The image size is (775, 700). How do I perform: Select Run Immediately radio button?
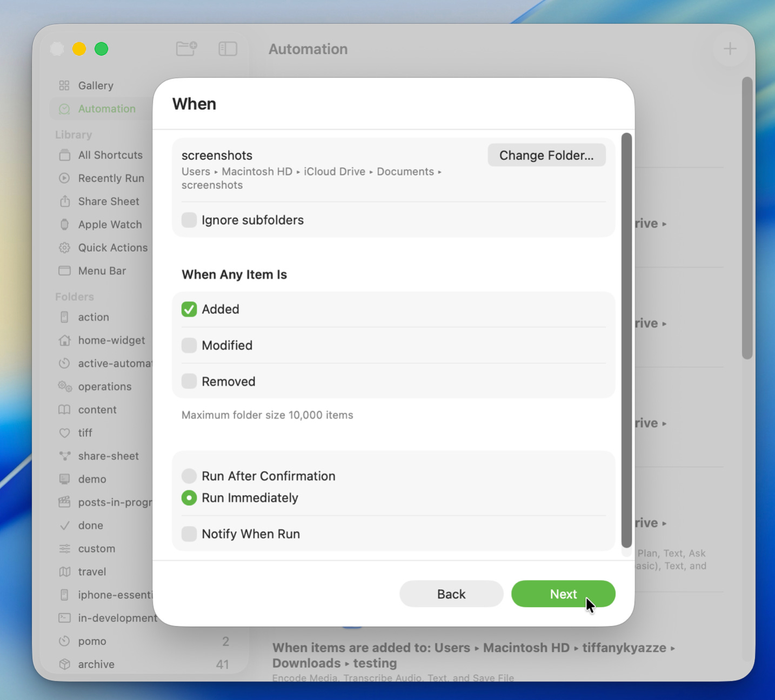click(x=189, y=497)
